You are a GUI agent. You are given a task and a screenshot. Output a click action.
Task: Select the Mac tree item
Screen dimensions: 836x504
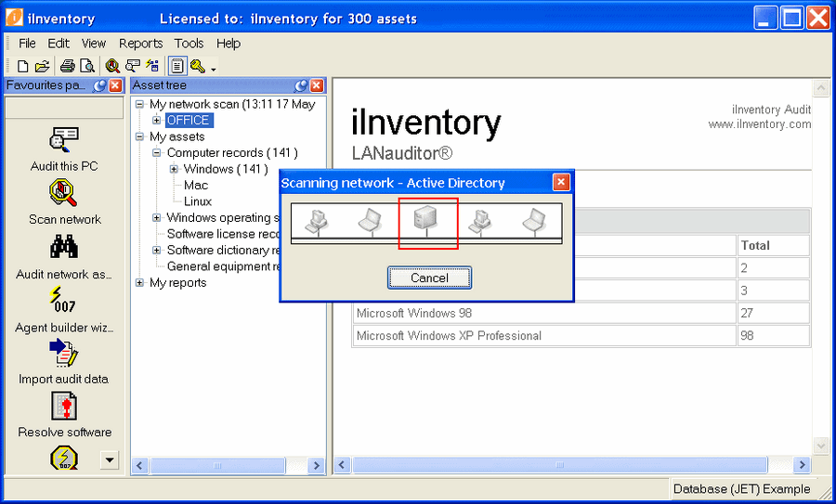196,186
